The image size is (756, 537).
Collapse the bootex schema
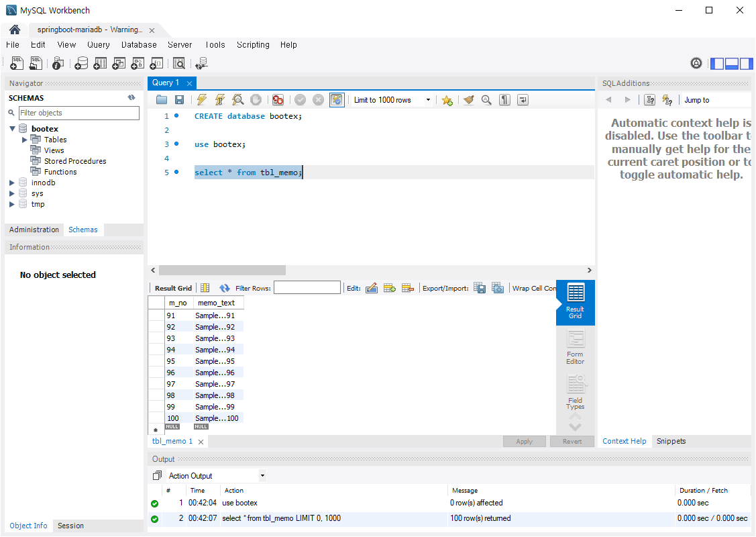tap(13, 129)
